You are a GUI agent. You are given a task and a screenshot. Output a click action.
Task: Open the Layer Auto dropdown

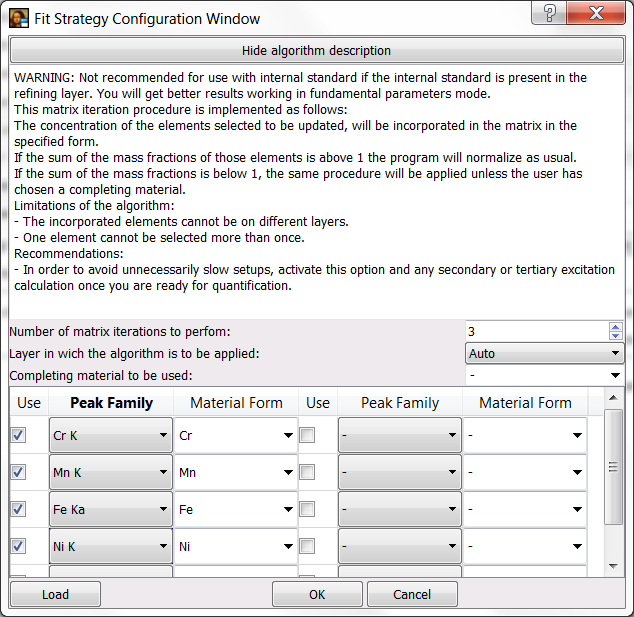[544, 353]
